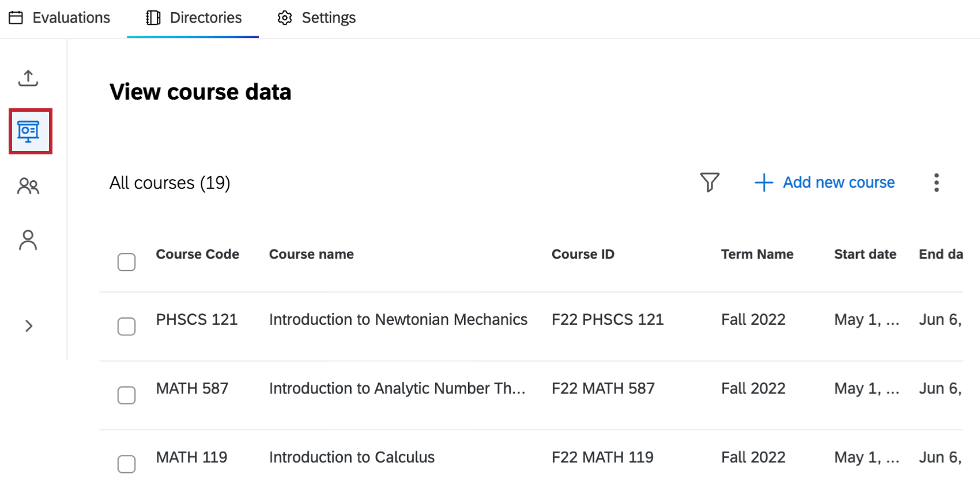Open the upload data icon in sidebar
The image size is (980, 485).
coord(28,78)
